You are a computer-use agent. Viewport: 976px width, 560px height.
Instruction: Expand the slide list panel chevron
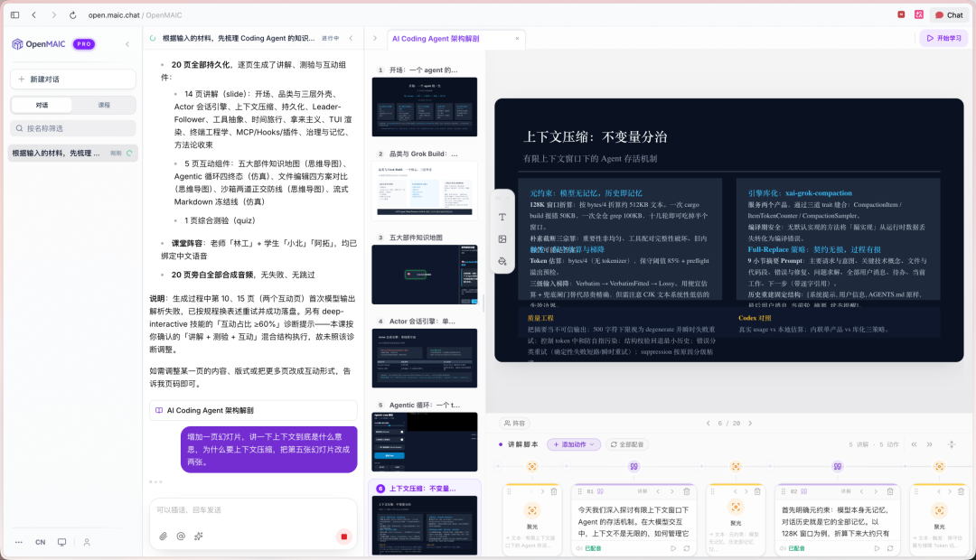375,39
